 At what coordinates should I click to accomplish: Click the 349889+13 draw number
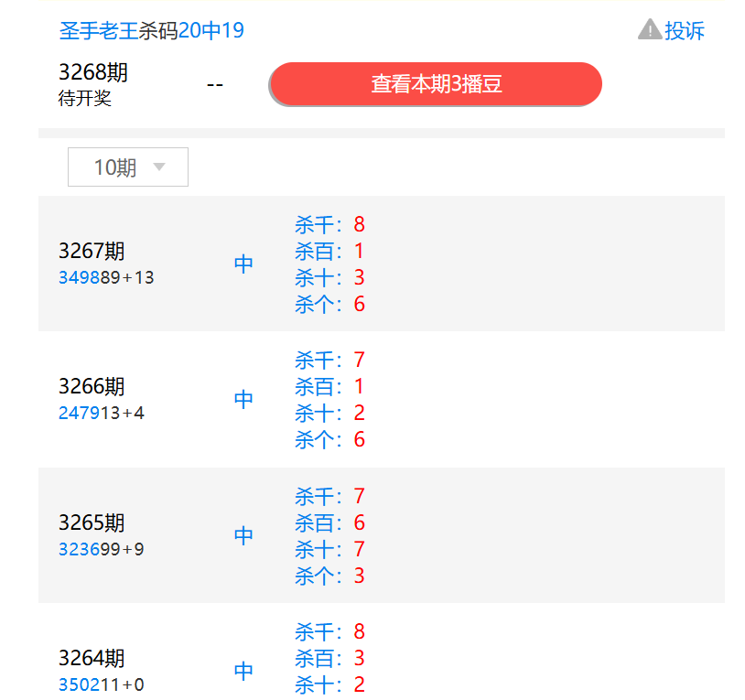(106, 277)
